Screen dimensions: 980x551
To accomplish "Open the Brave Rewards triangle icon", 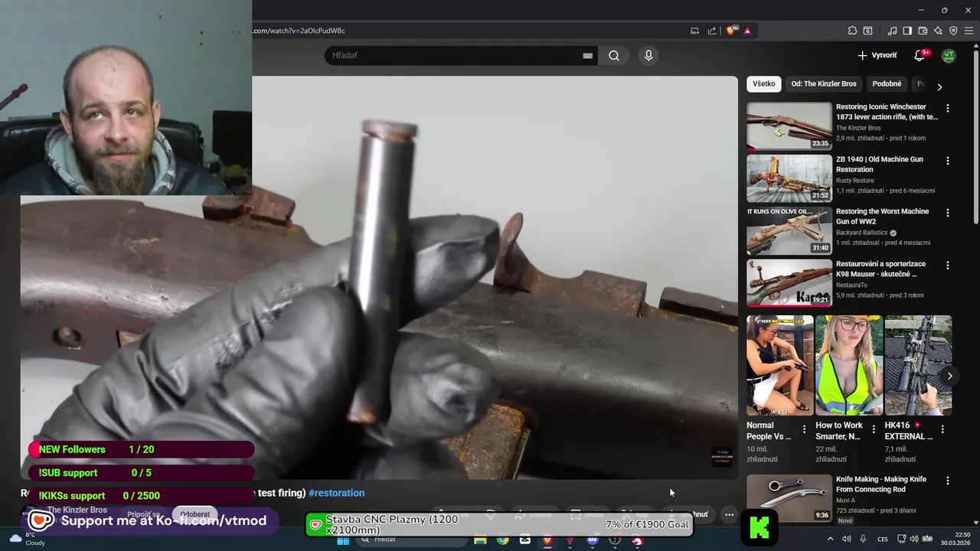I will [x=747, y=31].
